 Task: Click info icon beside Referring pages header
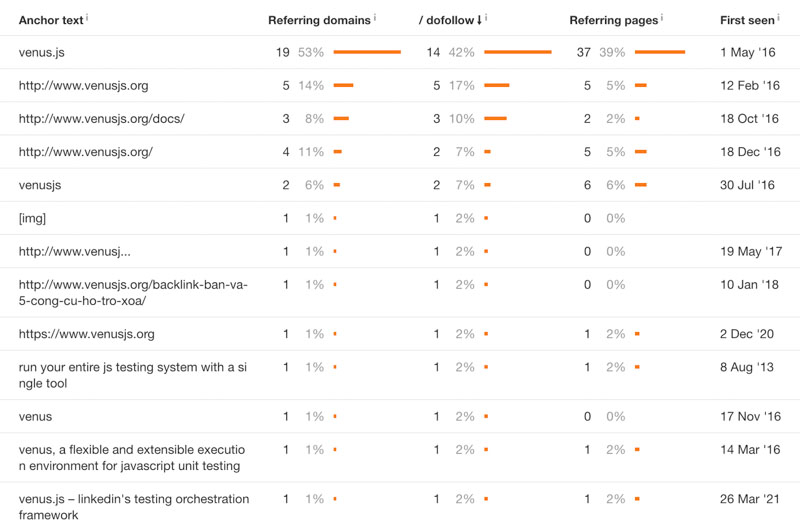coord(662,18)
